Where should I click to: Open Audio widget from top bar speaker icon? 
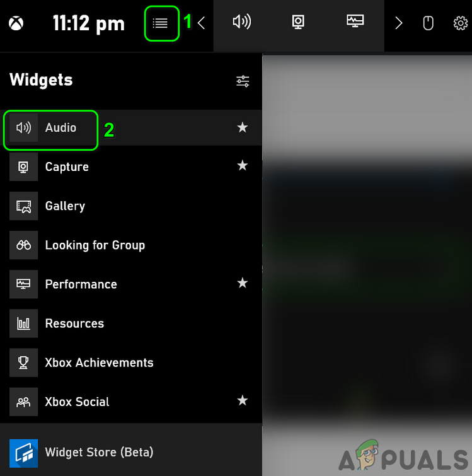pyautogui.click(x=242, y=22)
